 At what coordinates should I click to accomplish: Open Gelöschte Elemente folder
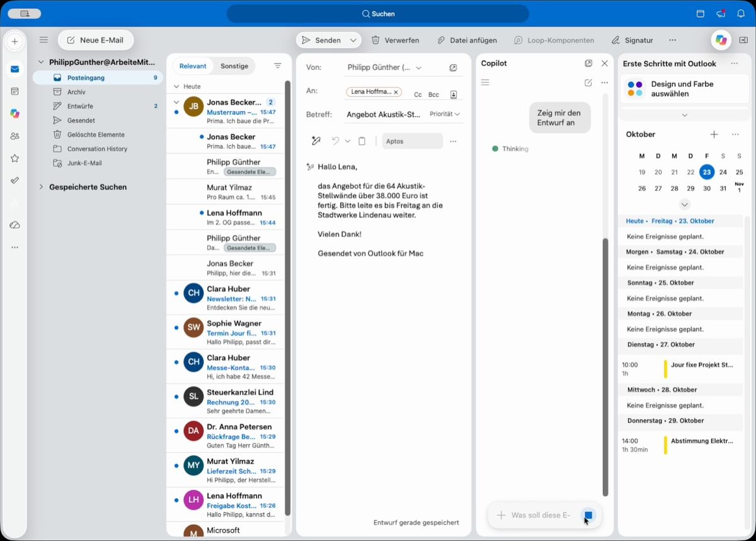click(x=98, y=134)
